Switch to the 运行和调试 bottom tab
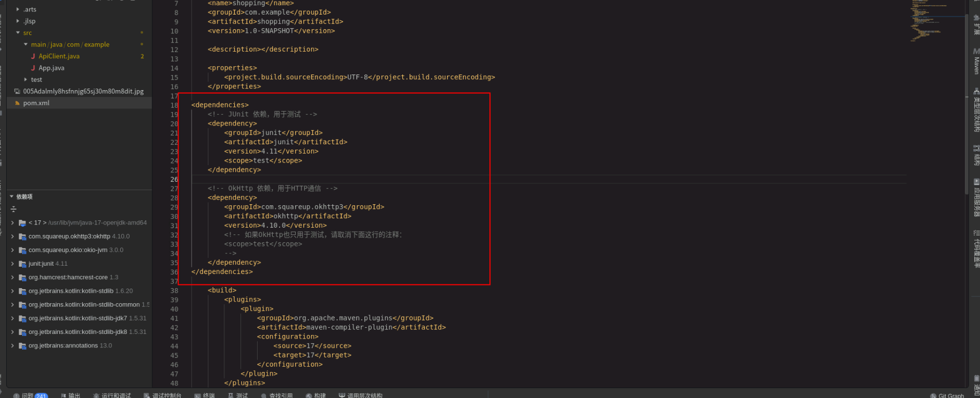980x398 pixels. click(112, 395)
